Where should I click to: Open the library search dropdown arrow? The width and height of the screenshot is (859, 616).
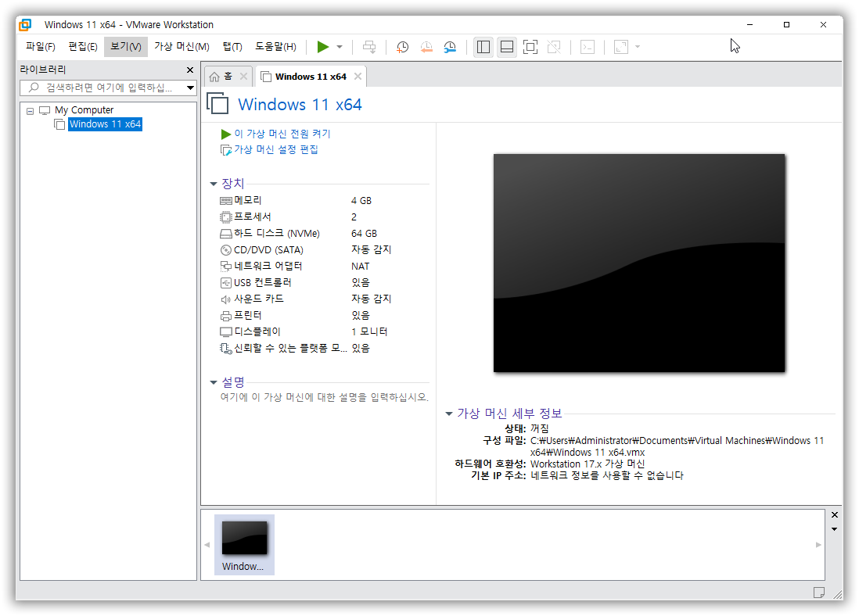point(190,88)
